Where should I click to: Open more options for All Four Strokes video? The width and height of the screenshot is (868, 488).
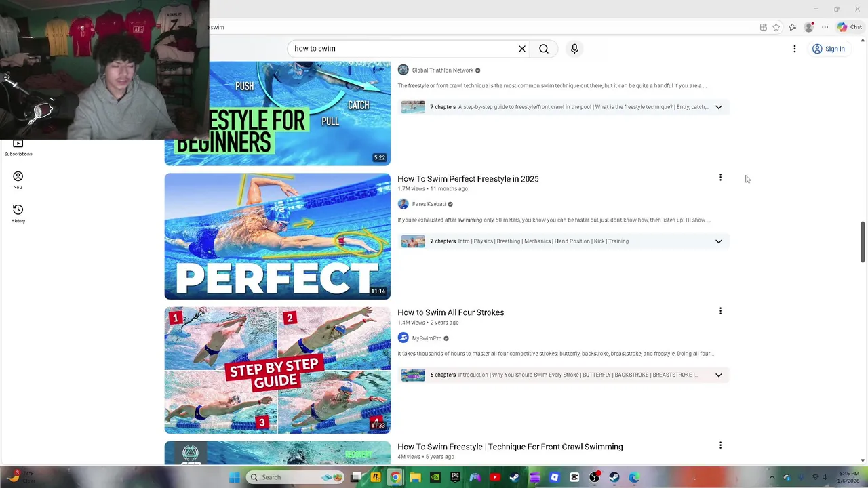coord(720,311)
